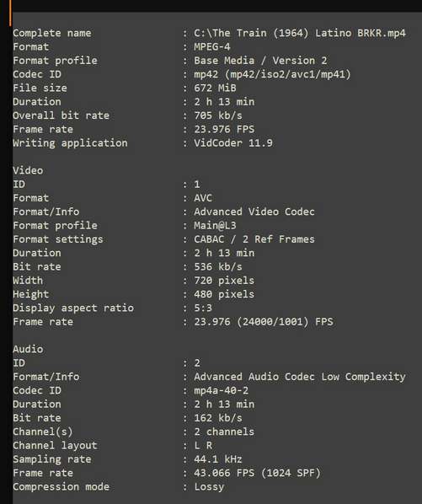The image size is (422, 504).
Task: Click the CABAC / 2 Ref Frames text
Action: (x=254, y=239)
